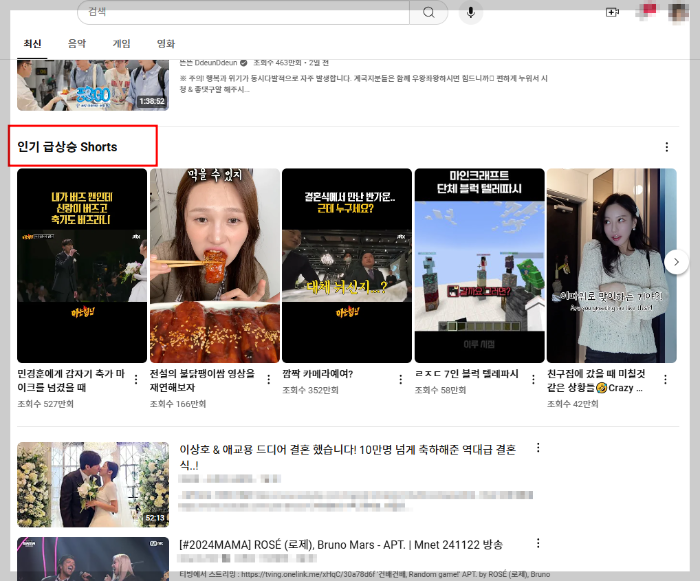700x581 pixels.
Task: Show next Shorts with right arrow
Action: pyautogui.click(x=676, y=262)
